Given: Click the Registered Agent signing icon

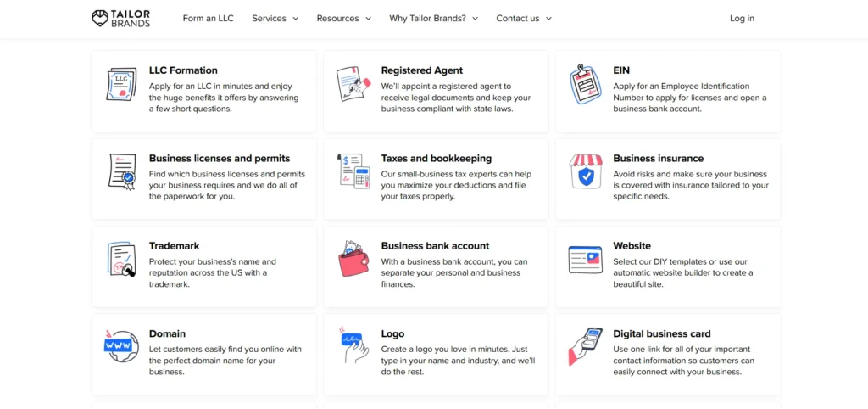Looking at the screenshot, I should coord(353,85).
